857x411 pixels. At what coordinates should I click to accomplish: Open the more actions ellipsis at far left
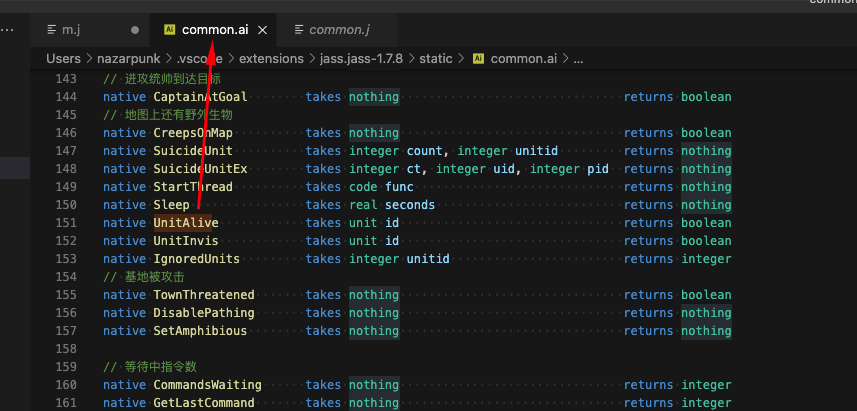coord(8,30)
